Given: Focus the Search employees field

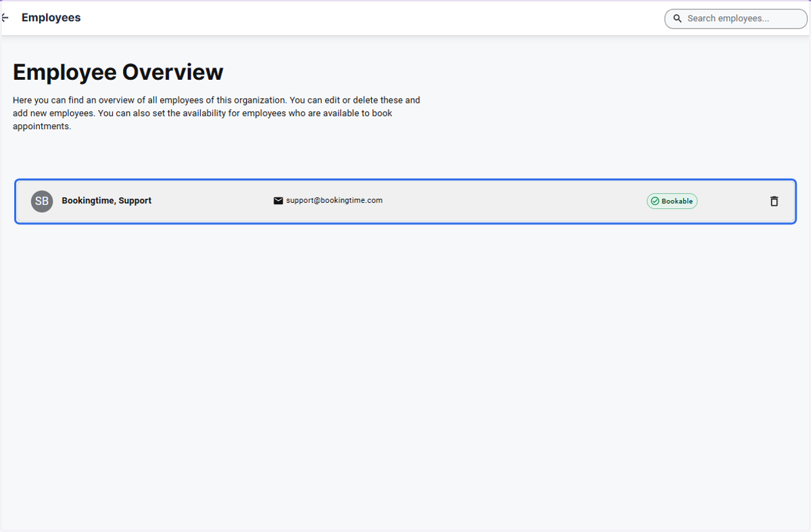Looking at the screenshot, I should pyautogui.click(x=736, y=19).
